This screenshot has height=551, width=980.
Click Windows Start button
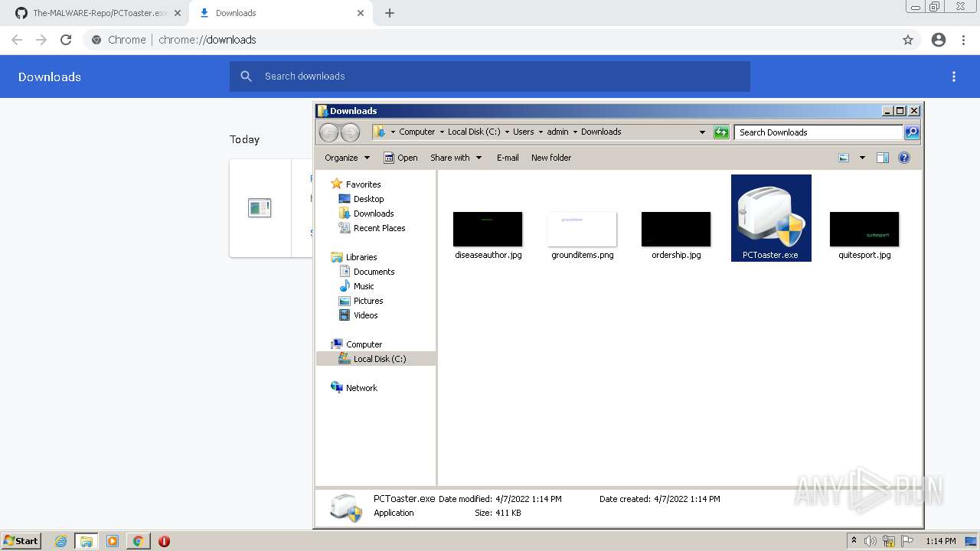coord(21,541)
